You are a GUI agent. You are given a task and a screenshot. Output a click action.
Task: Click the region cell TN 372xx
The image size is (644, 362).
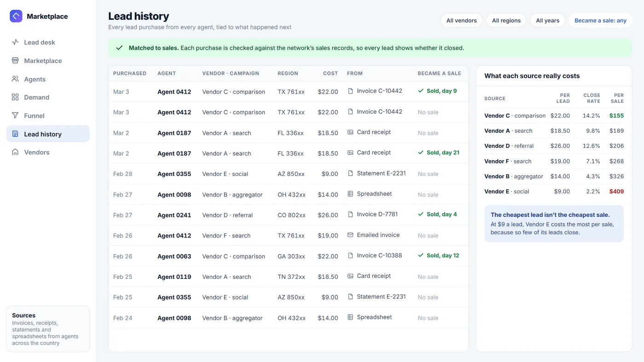coord(291,277)
